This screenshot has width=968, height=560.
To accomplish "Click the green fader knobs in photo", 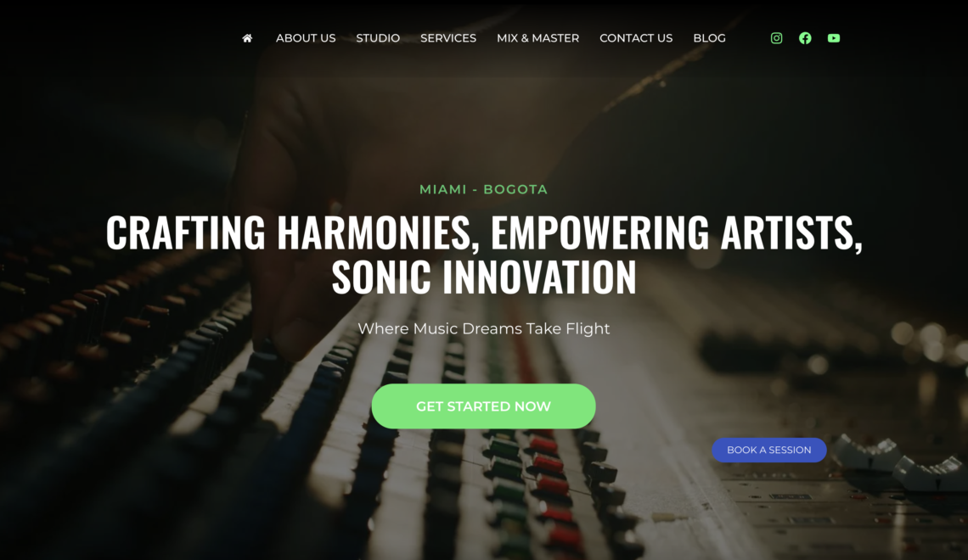I will (508, 475).
